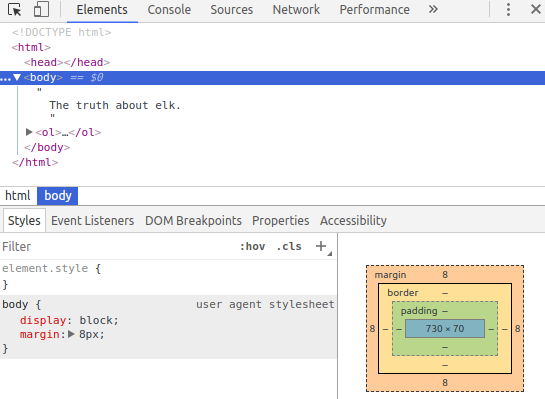Expand the ol element node

tap(29, 132)
